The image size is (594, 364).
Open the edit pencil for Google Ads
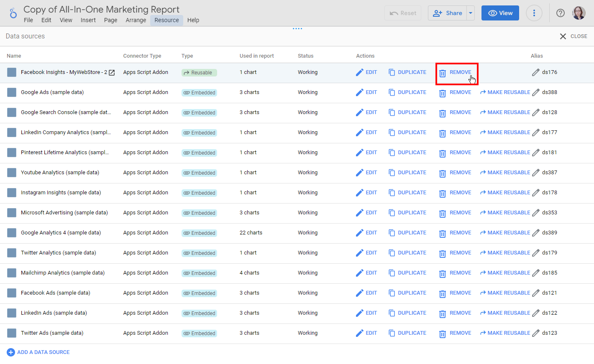coord(360,92)
